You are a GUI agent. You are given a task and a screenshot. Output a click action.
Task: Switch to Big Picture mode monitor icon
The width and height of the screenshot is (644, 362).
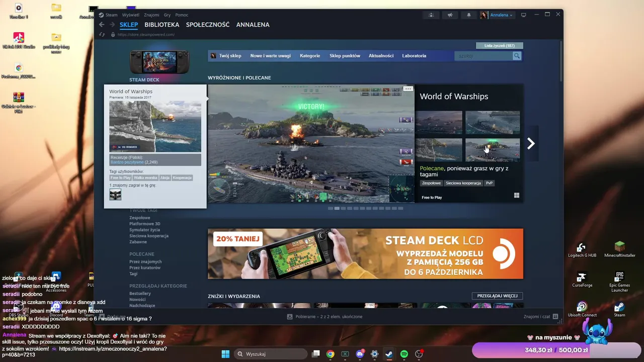tap(524, 15)
